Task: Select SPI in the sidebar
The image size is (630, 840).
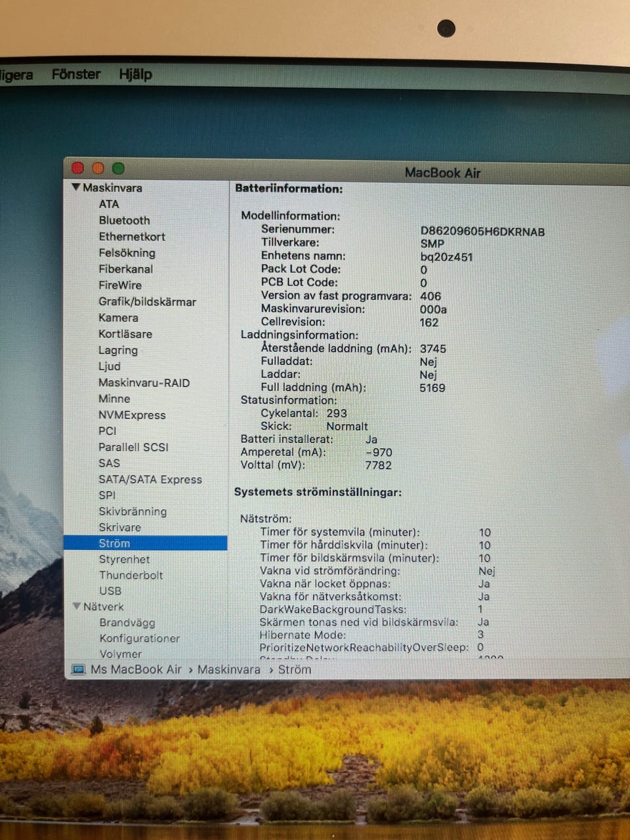Action: (107, 495)
